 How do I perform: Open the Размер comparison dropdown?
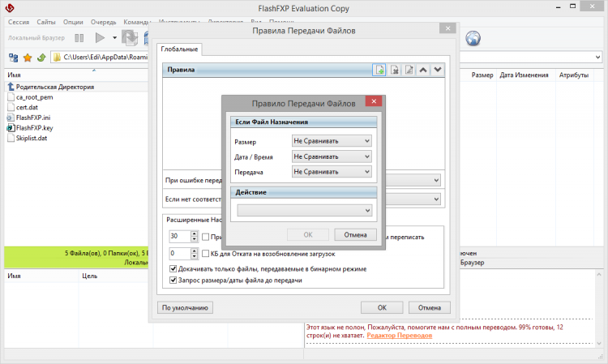[x=332, y=141]
